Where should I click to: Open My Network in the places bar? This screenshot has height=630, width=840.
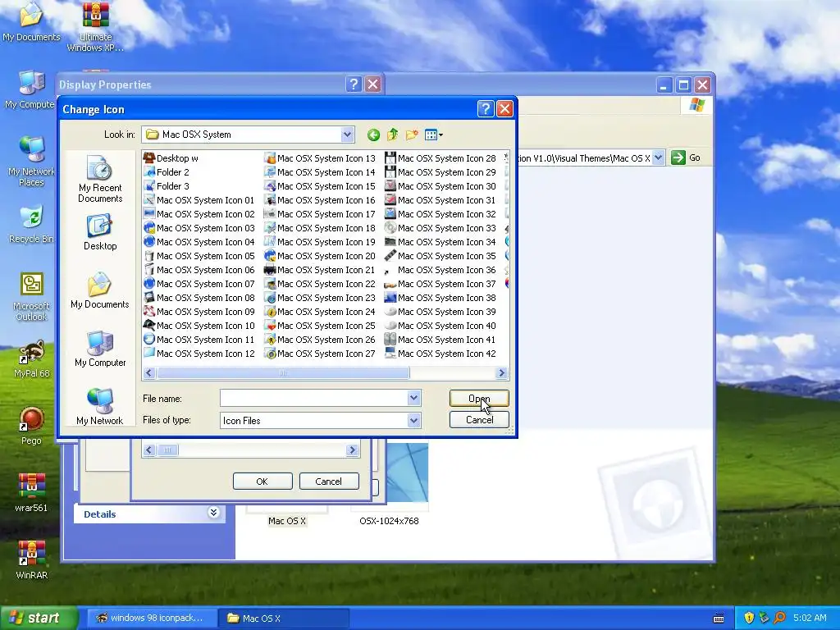coord(100,406)
